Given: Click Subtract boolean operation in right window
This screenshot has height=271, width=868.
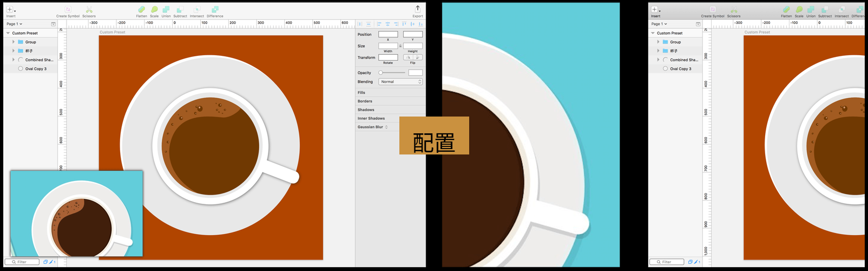Looking at the screenshot, I should pos(825,10).
